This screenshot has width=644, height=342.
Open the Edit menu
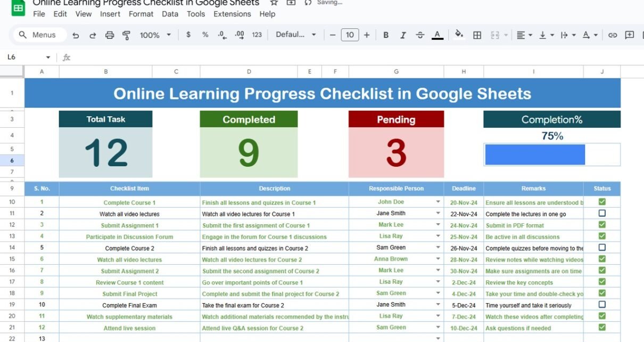coord(60,14)
